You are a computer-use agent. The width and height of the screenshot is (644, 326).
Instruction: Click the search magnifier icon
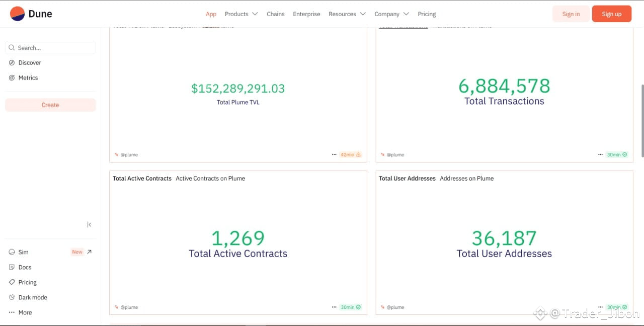(12, 48)
